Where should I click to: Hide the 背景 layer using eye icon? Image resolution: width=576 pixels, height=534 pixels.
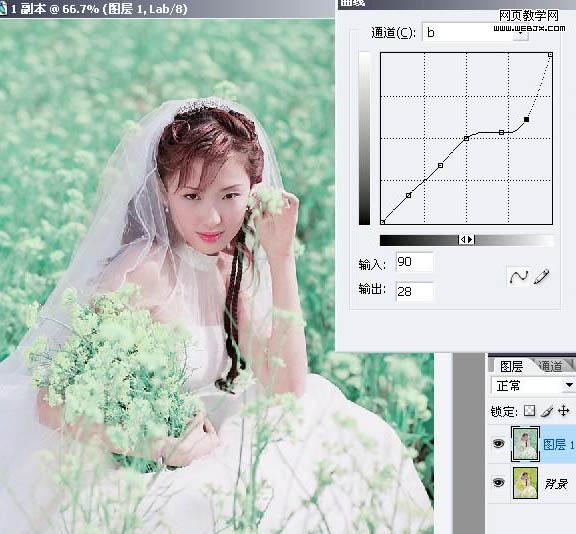click(x=498, y=482)
